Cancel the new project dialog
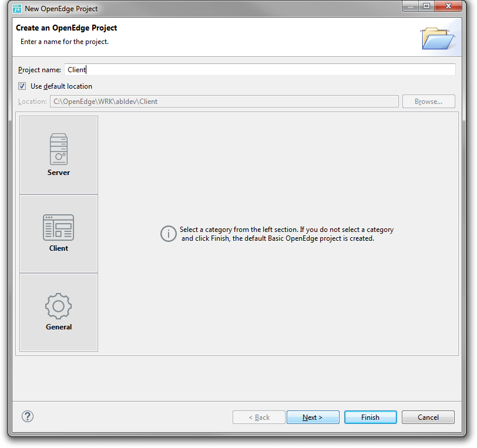 coord(428,417)
